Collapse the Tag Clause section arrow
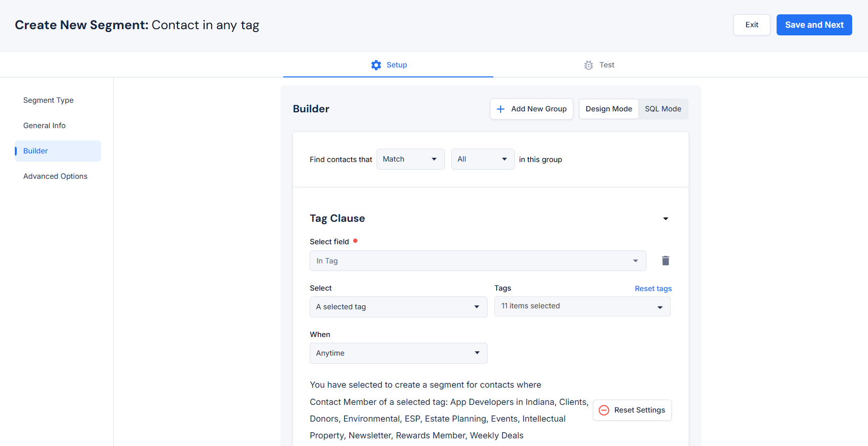Image resolution: width=868 pixels, height=446 pixels. [x=665, y=218]
